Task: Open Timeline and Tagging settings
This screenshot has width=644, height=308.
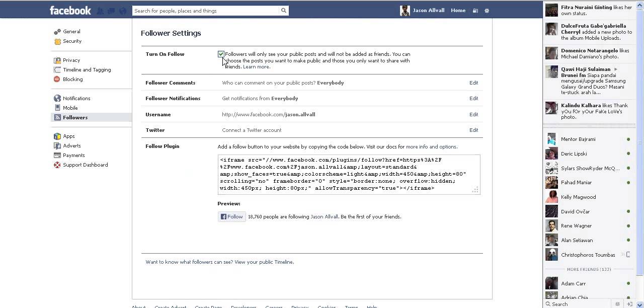Action: pyautogui.click(x=87, y=70)
